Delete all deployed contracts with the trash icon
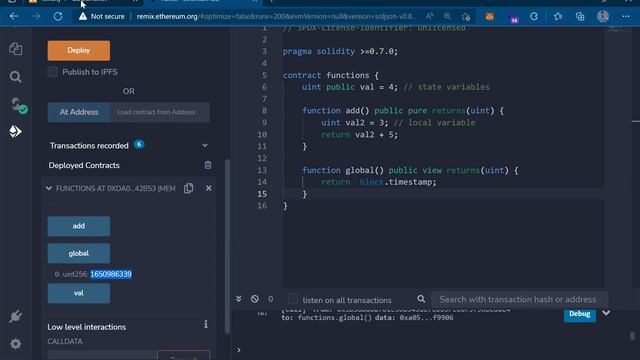The image size is (640, 360). tap(208, 165)
